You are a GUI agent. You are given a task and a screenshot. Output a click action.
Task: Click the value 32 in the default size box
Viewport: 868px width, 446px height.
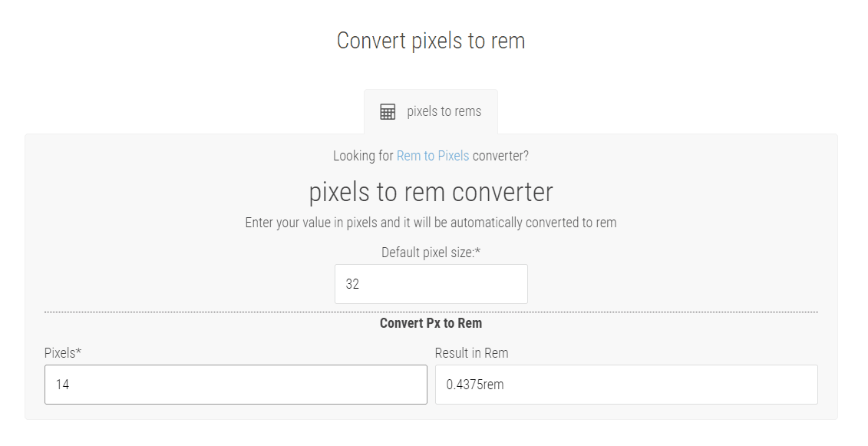pyautogui.click(x=352, y=284)
